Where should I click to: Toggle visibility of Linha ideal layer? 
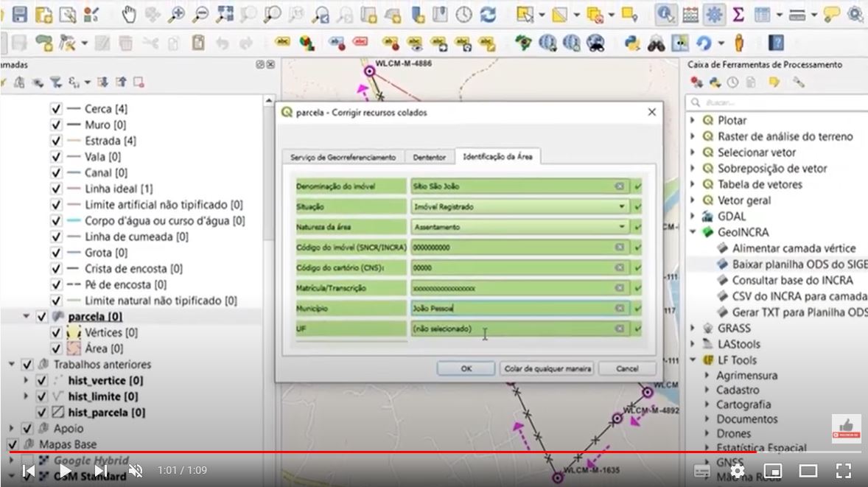(56, 189)
